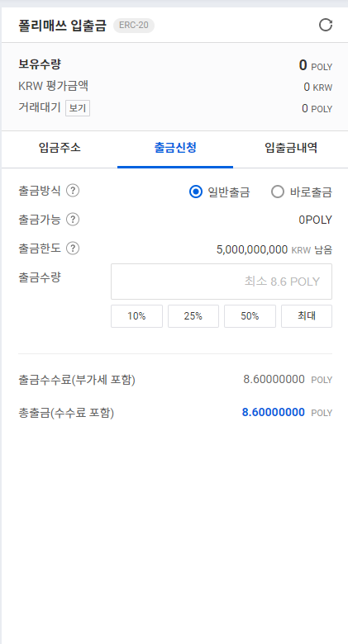The height and width of the screenshot is (644, 348).
Task: Open the 출금신청 tab
Action: click(175, 148)
